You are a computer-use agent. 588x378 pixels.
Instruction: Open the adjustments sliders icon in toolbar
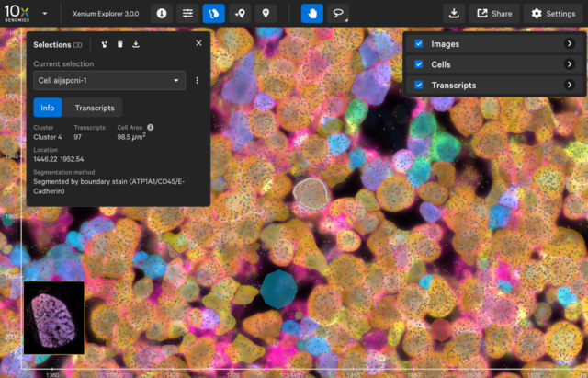tap(187, 14)
